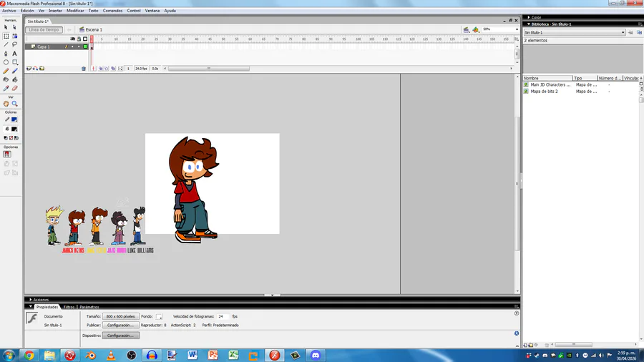Toggle green outline square of Capa 1
Image resolution: width=644 pixels, height=362 pixels.
85,47
